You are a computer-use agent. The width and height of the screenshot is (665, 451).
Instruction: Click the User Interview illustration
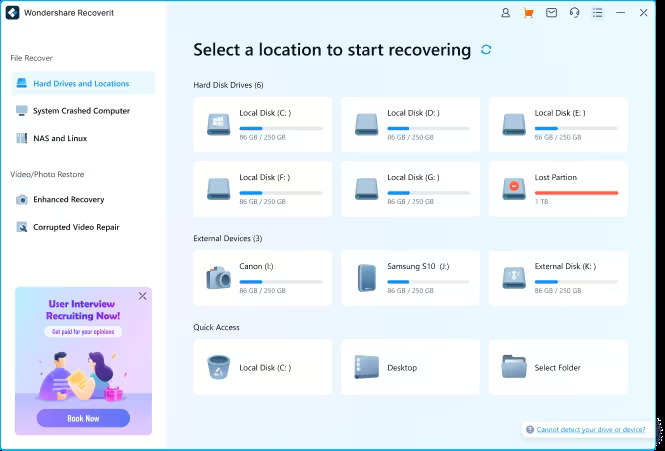(x=83, y=376)
